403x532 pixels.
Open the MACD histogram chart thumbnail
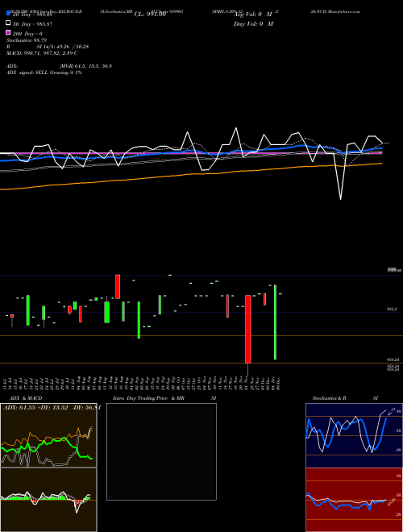click(48, 500)
